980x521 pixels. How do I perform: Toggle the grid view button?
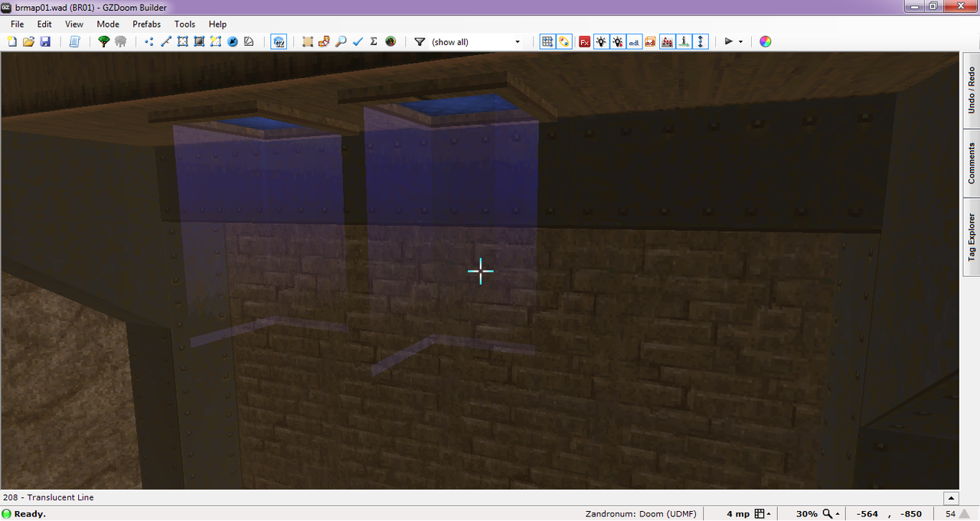click(x=547, y=41)
